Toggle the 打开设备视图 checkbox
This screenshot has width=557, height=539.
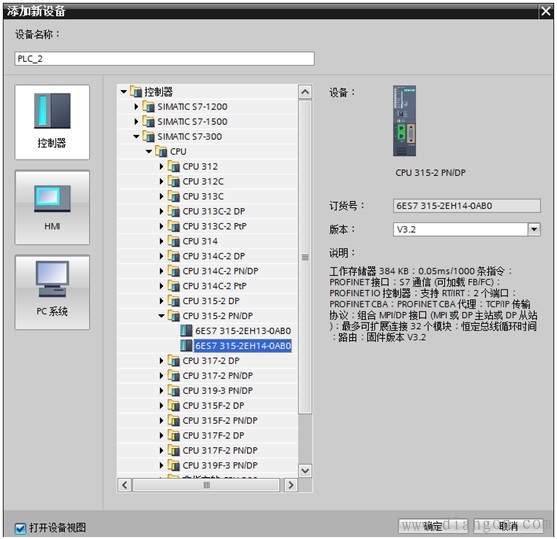pos(20,528)
